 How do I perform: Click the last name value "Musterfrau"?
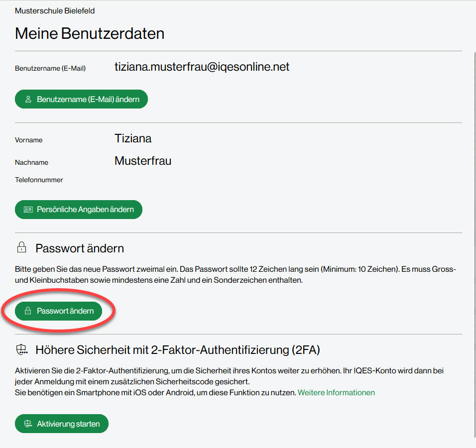point(143,160)
